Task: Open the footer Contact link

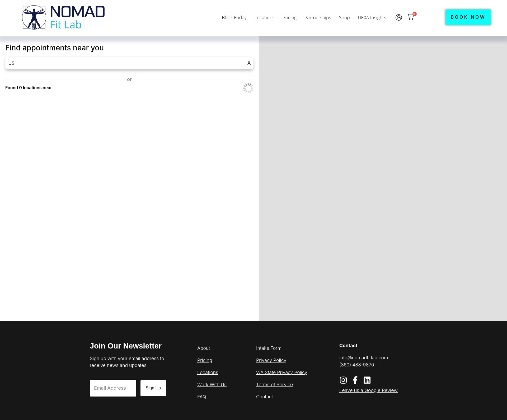Action: tap(265, 397)
